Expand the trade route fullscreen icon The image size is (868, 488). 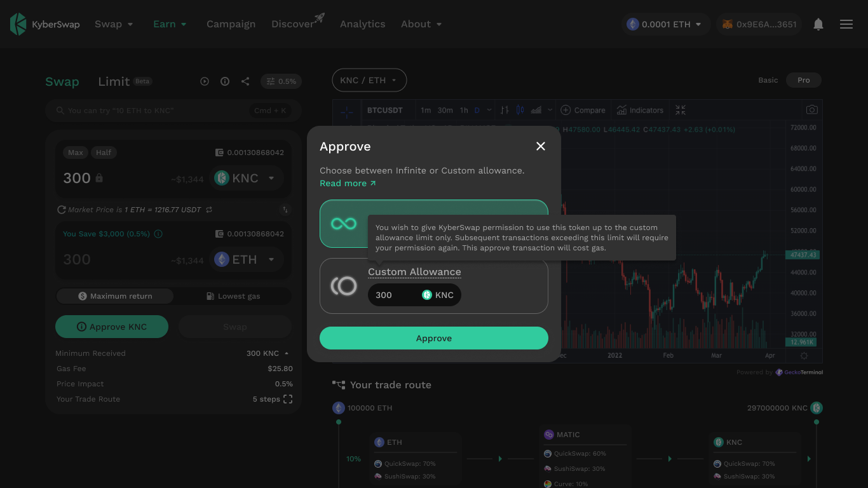point(288,399)
